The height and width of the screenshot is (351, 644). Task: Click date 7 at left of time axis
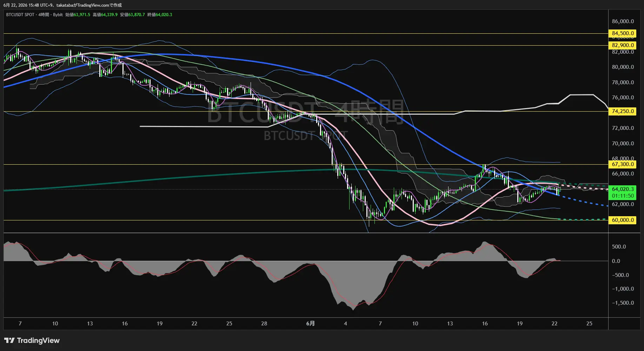20,324
